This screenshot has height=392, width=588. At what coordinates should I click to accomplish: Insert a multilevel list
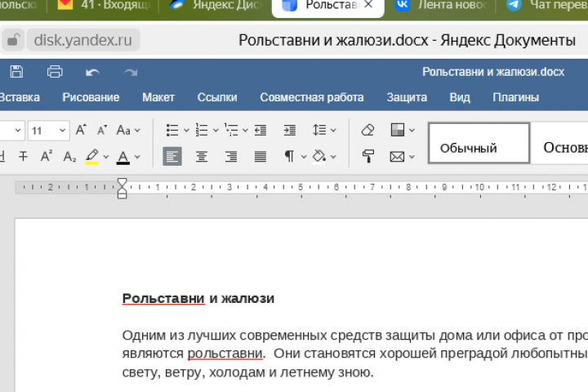coord(231,130)
